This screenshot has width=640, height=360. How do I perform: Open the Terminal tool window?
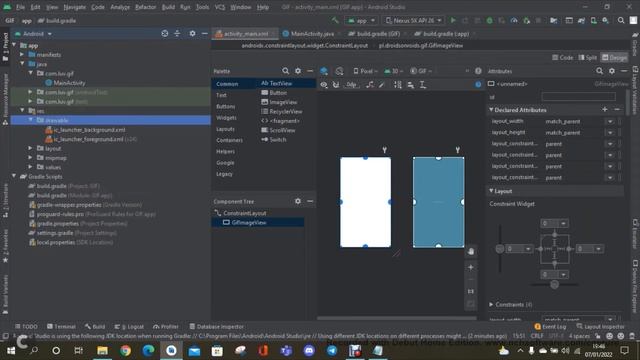pos(61,327)
